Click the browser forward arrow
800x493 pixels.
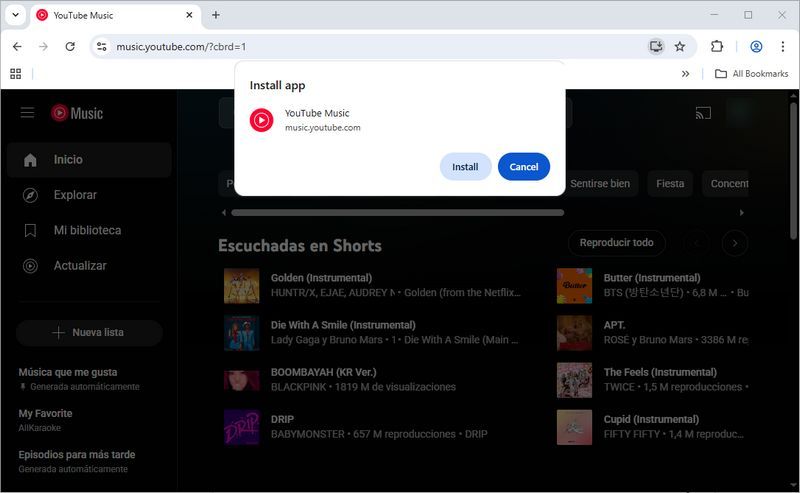[x=43, y=46]
